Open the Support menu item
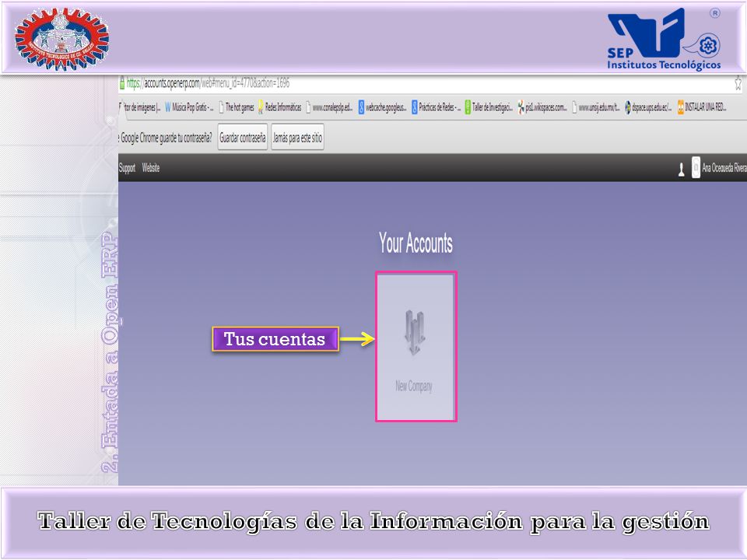Image resolution: width=747 pixels, height=560 pixels. pyautogui.click(x=127, y=168)
